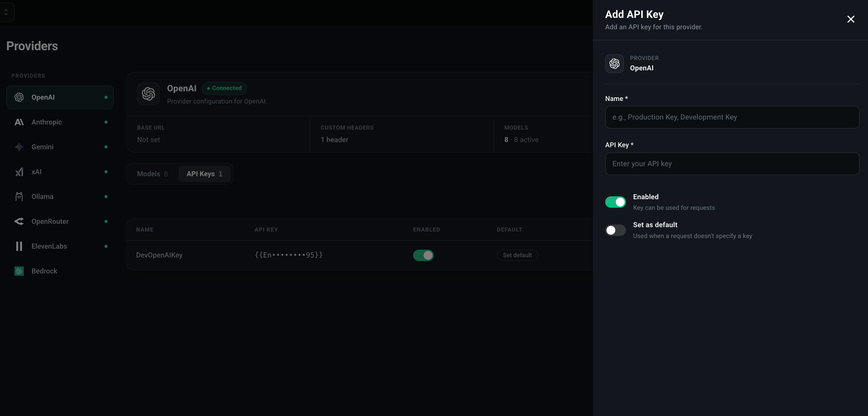Open the Bedrock provider
The width and height of the screenshot is (868, 416).
coord(60,271)
